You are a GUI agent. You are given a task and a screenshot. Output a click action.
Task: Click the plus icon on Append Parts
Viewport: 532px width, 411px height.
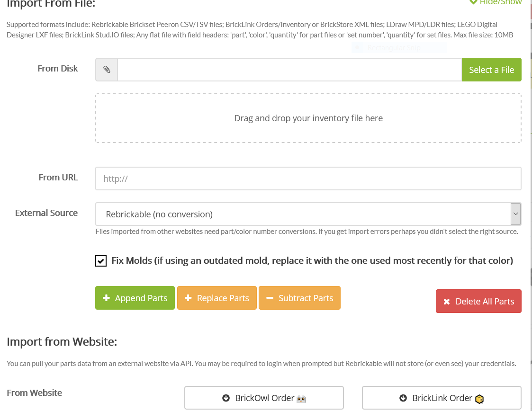[x=107, y=298]
